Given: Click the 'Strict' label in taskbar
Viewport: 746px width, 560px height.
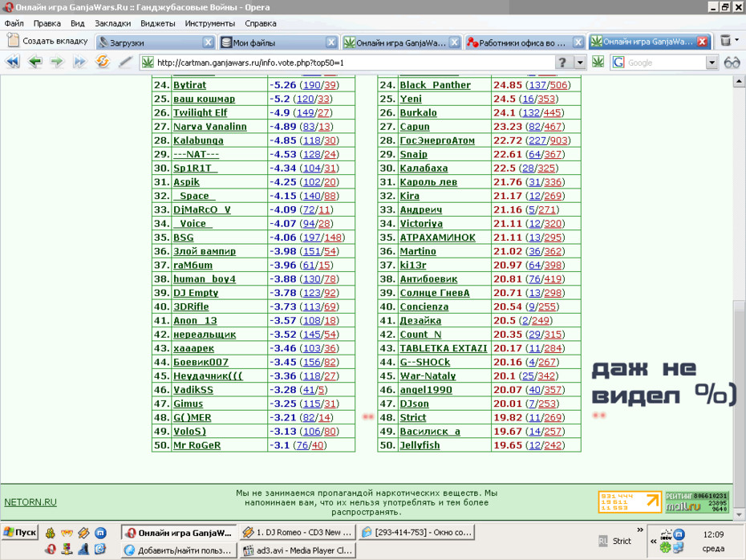Looking at the screenshot, I should click(622, 541).
